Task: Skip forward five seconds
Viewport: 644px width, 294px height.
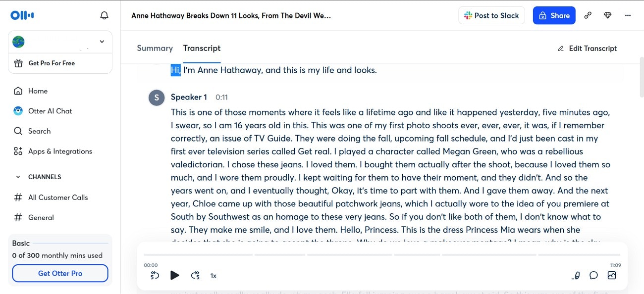Action: pyautogui.click(x=195, y=276)
